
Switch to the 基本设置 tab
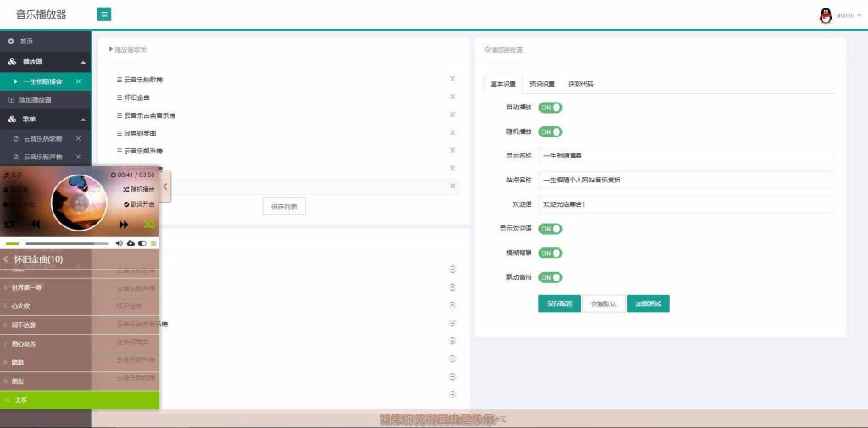click(504, 84)
